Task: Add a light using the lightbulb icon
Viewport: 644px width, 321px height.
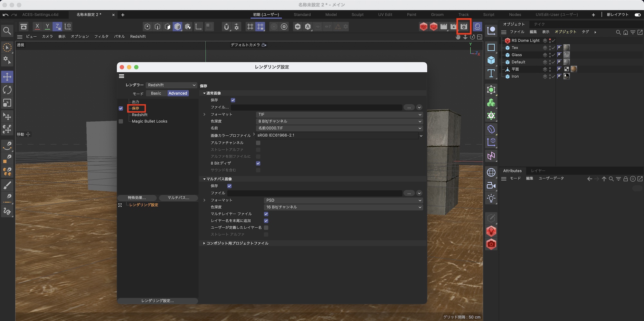Action: (x=491, y=198)
